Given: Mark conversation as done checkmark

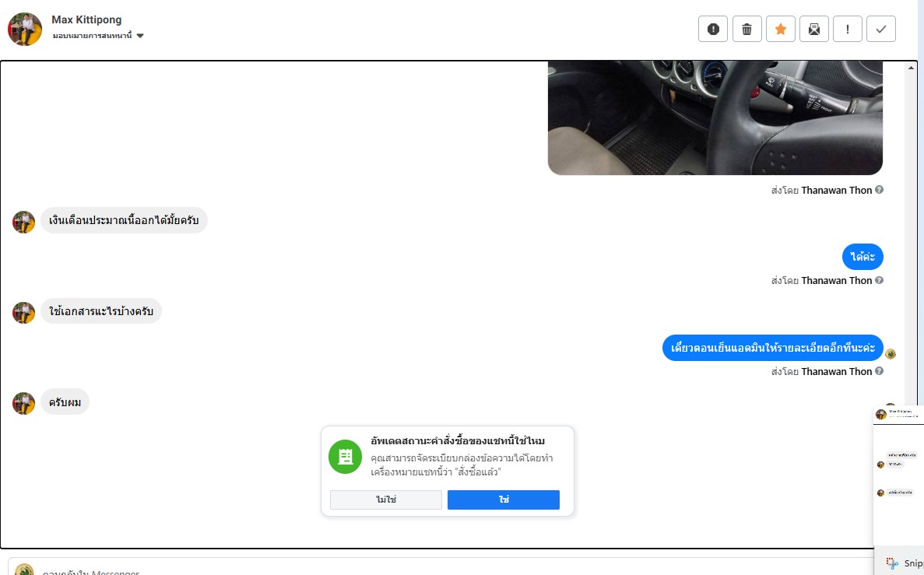Looking at the screenshot, I should [881, 29].
